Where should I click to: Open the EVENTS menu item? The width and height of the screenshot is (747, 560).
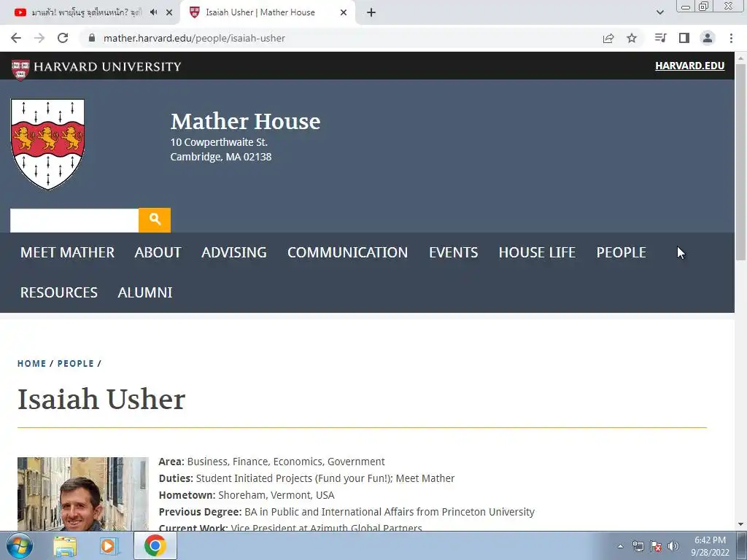pyautogui.click(x=453, y=252)
